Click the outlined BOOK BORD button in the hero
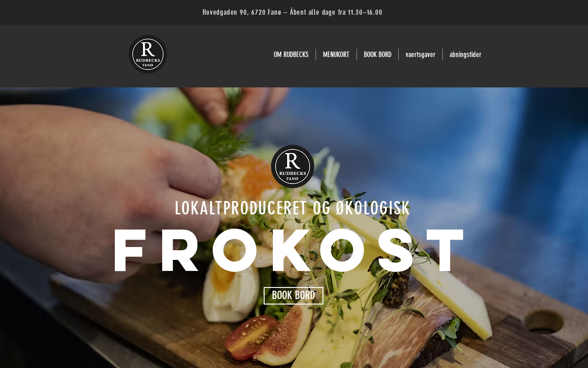The width and height of the screenshot is (588, 368). 294,296
